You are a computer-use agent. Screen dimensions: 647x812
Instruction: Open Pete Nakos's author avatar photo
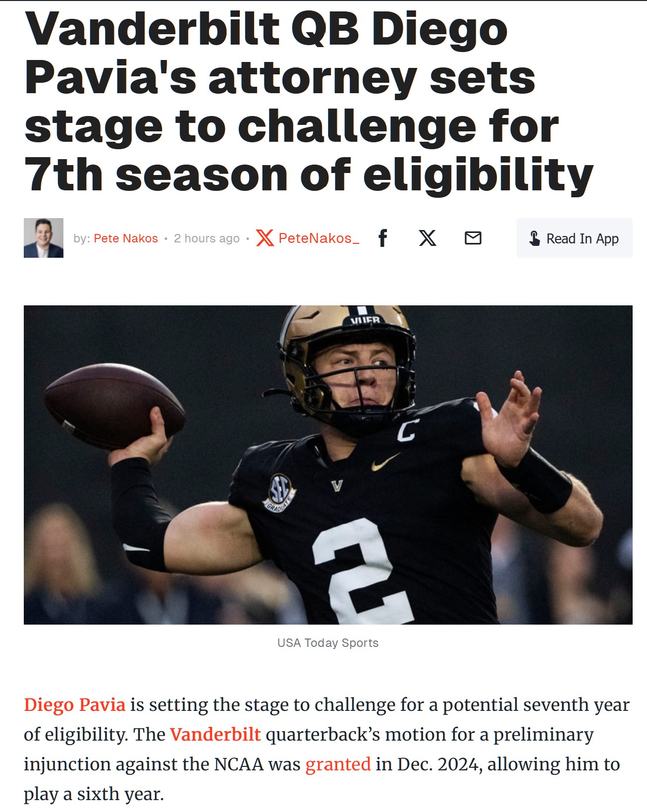[x=44, y=238]
